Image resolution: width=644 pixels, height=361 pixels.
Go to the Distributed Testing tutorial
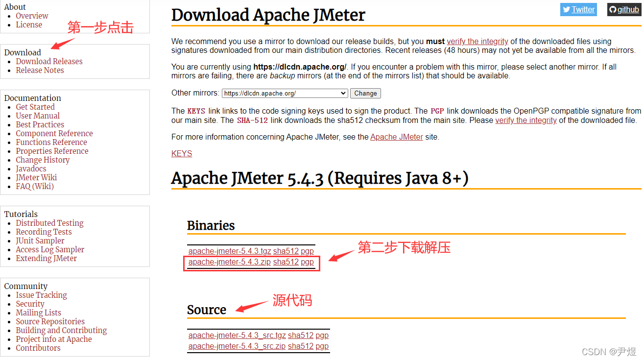pyautogui.click(x=49, y=223)
